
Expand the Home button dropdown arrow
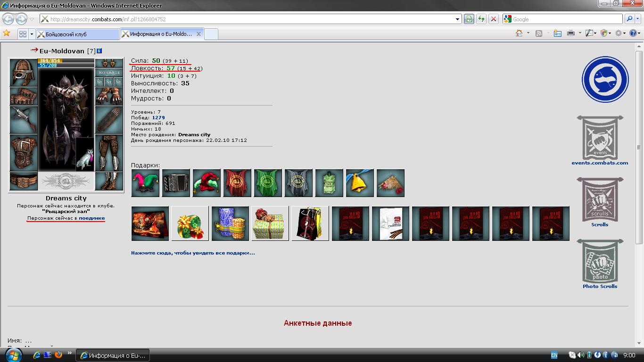pos(528,33)
